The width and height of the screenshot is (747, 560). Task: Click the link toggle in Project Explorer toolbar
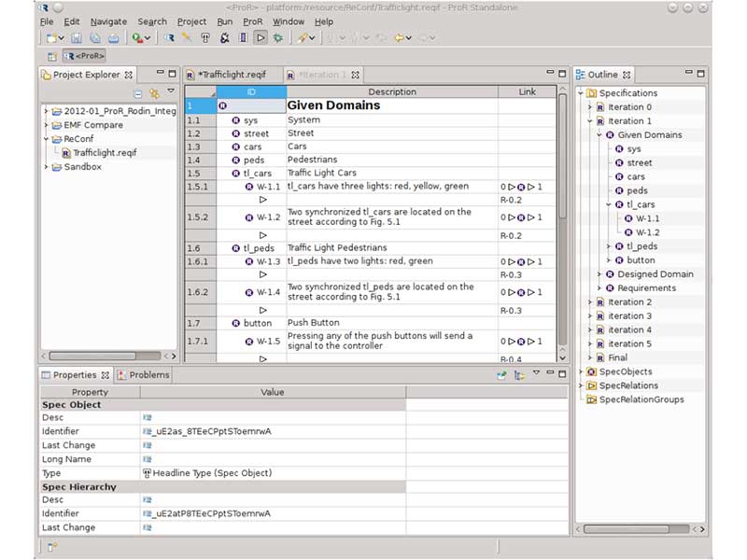pyautogui.click(x=155, y=94)
